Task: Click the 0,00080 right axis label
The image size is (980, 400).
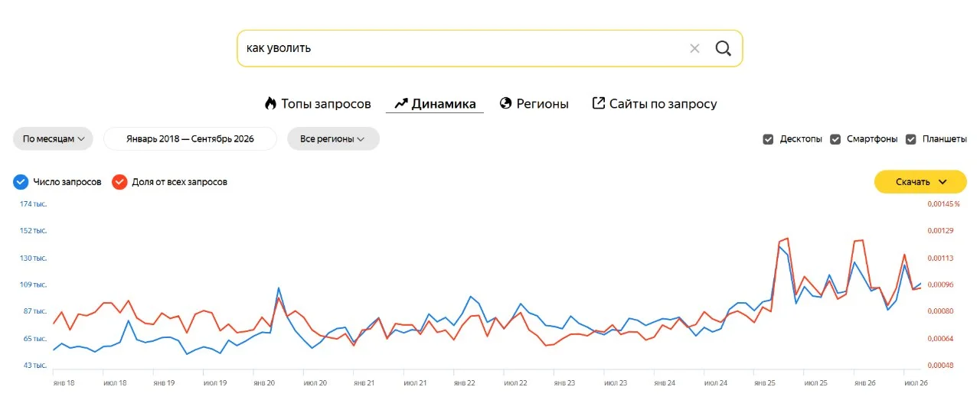Action: tap(940, 311)
